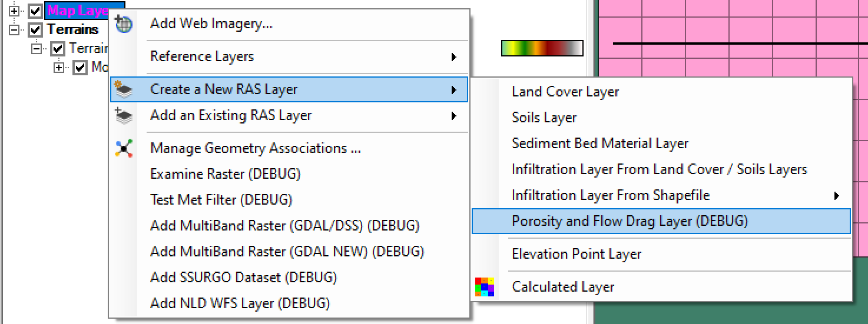Viewport: 868px width, 324px height.
Task: Select Porosity and Flow Drag Layer (DEBUG)
Action: click(630, 221)
